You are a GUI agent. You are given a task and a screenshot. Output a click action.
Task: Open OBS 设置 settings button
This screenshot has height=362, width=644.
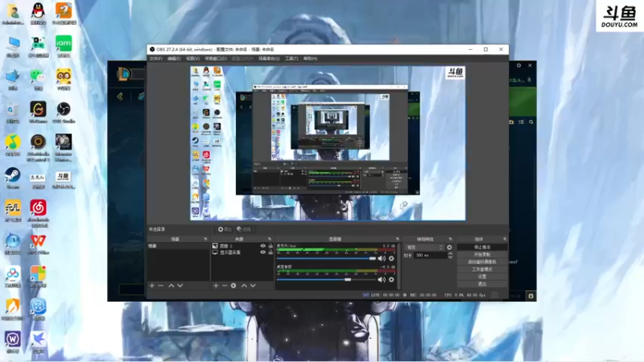(x=482, y=277)
